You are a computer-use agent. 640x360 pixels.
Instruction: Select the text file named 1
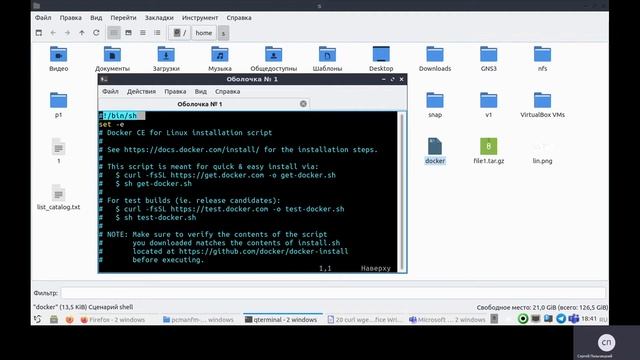coord(58,151)
